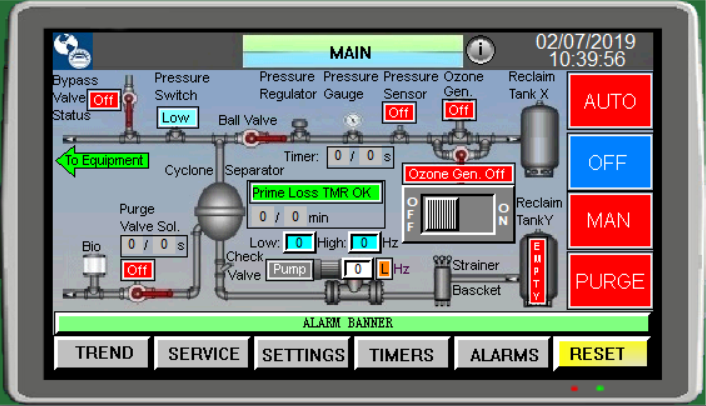This screenshot has height=406, width=706.
Task: Toggle the Ozone Gen. OFF/ON switch
Action: coord(457,214)
